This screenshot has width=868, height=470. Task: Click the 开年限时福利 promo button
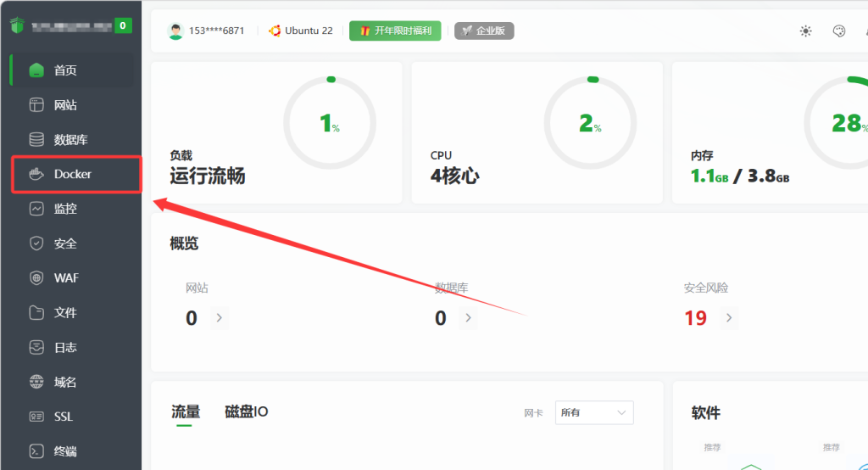pyautogui.click(x=396, y=31)
